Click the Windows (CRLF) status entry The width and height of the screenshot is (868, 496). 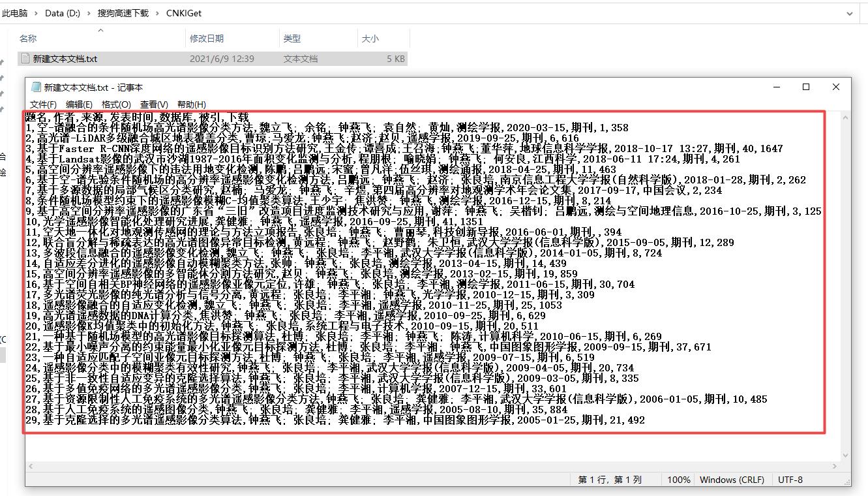tap(732, 480)
